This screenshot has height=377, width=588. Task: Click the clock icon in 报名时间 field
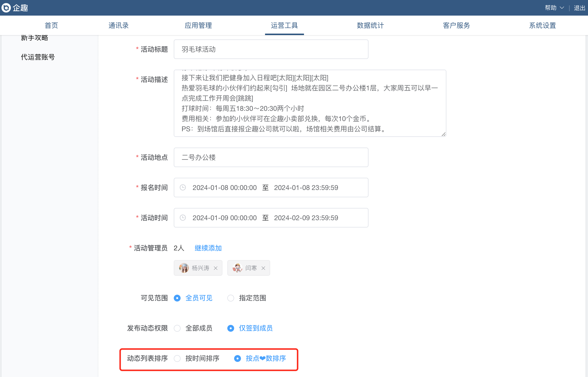(x=183, y=188)
